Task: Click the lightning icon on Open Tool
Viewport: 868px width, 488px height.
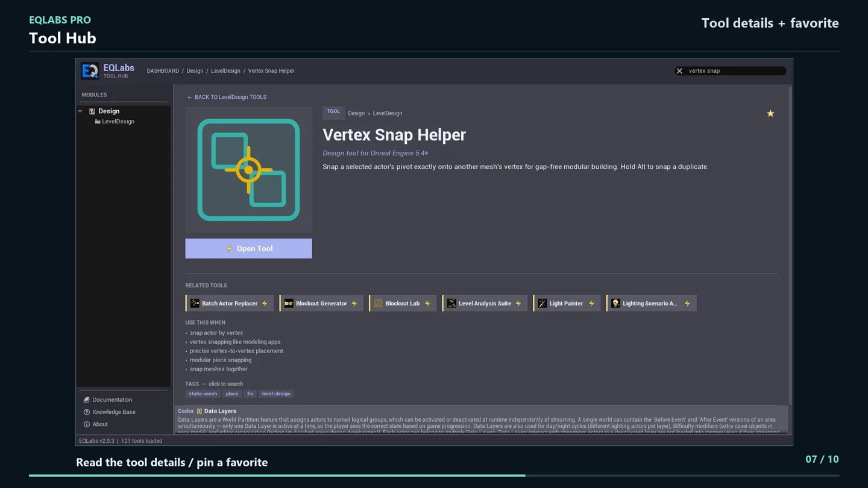Action: point(229,249)
